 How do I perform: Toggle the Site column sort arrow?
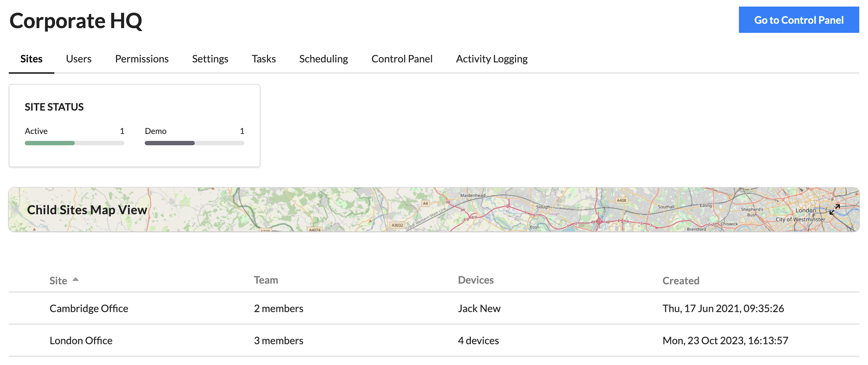pos(75,280)
